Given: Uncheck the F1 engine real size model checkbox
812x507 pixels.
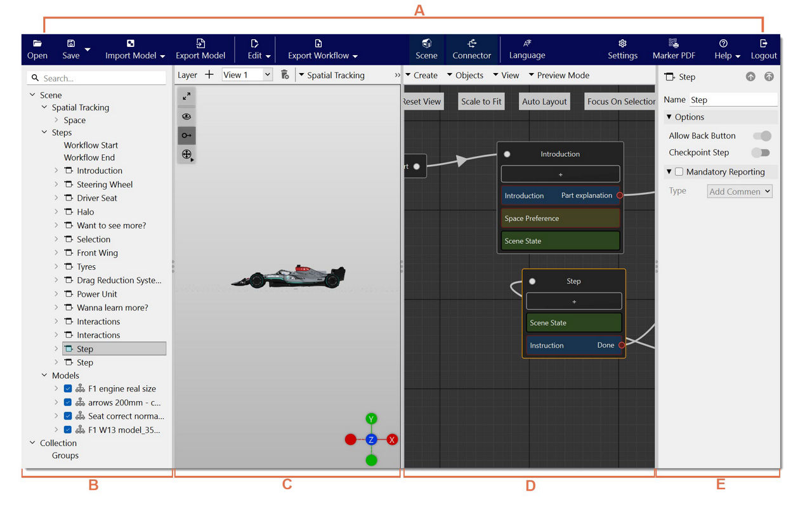Looking at the screenshot, I should point(68,389).
